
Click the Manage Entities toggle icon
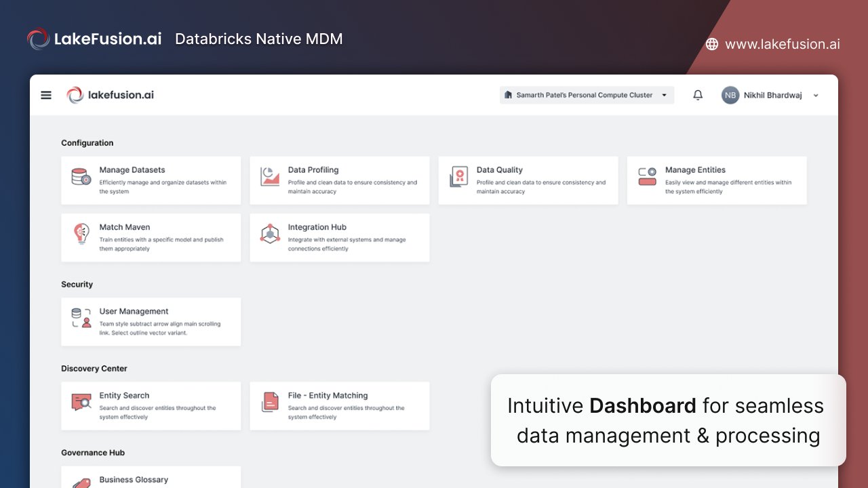pos(648,177)
